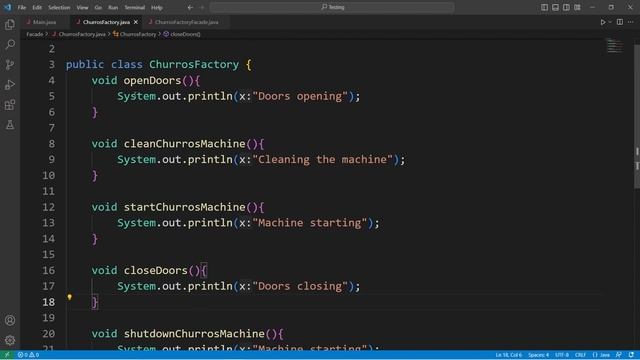Screen dimensions: 640x360
Task: Expand the run options dropdown arrow
Action: click(x=610, y=22)
